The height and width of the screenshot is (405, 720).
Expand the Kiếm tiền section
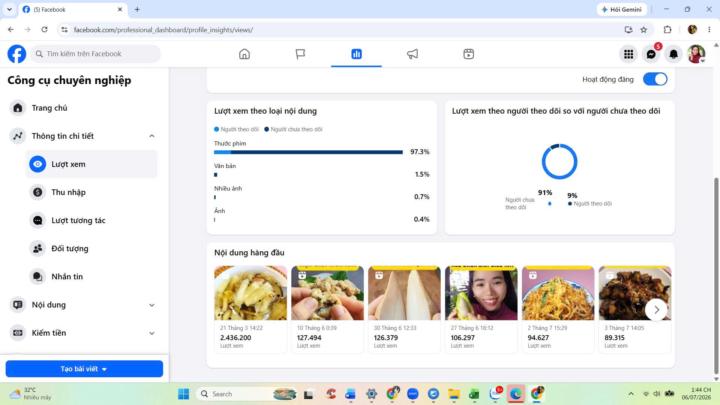tap(152, 333)
